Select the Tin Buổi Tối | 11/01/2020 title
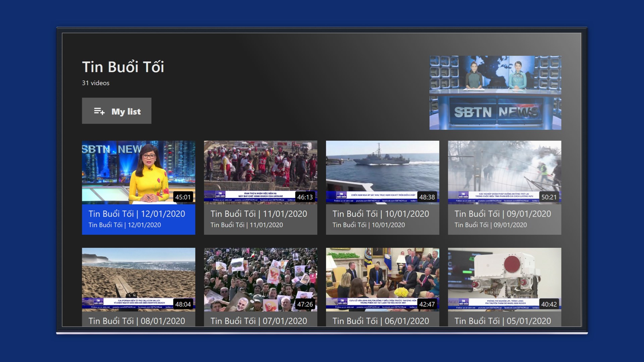 (x=259, y=214)
